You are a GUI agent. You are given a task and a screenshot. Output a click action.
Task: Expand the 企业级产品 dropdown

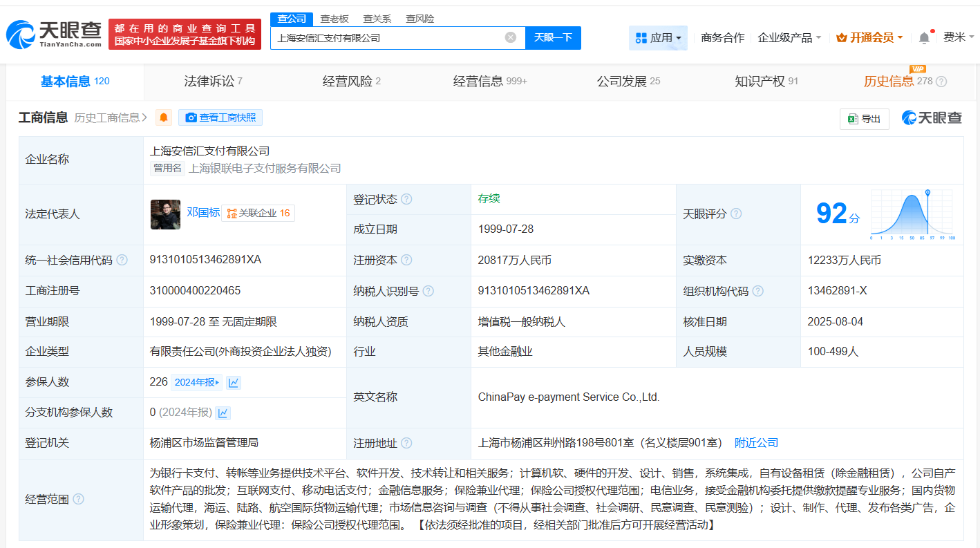(x=789, y=38)
